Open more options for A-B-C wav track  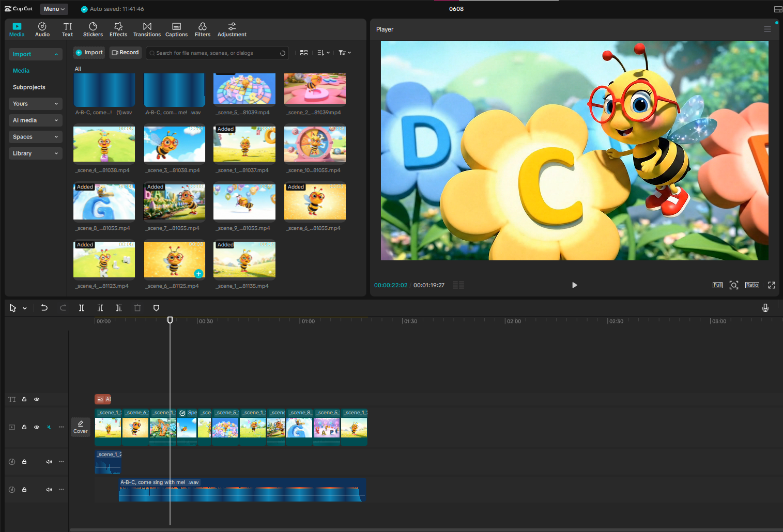click(62, 490)
